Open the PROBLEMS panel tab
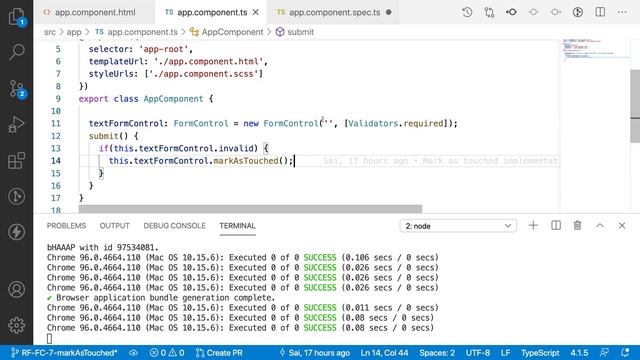640x360 pixels. [x=66, y=226]
